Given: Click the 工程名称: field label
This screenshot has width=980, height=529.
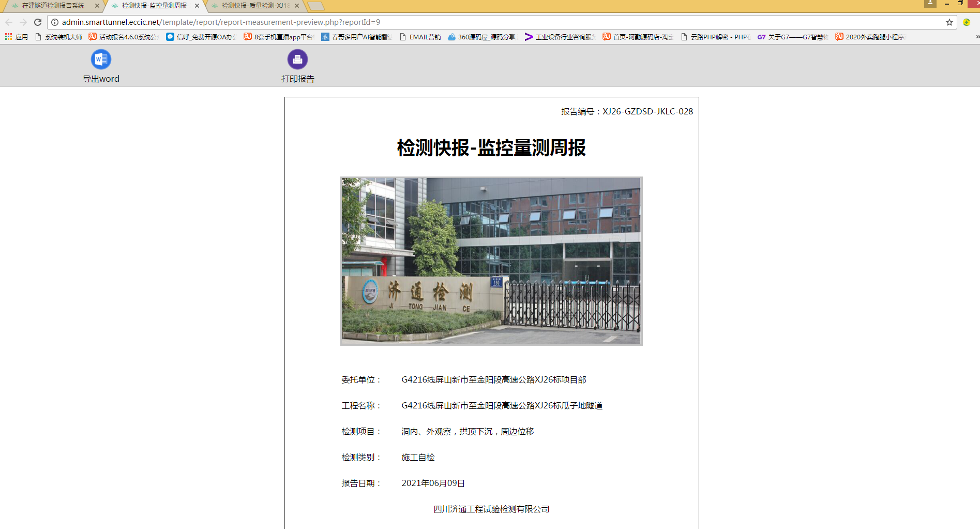Looking at the screenshot, I should coord(361,405).
